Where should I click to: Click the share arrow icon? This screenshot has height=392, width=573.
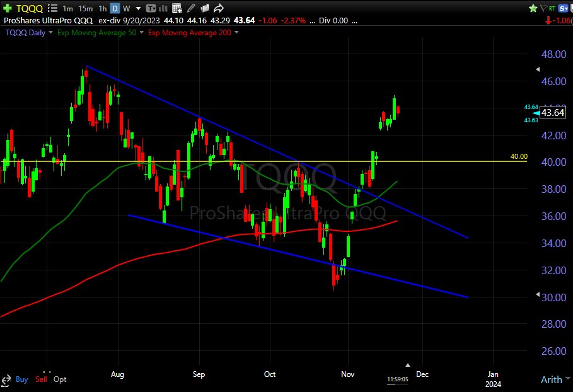219,8
